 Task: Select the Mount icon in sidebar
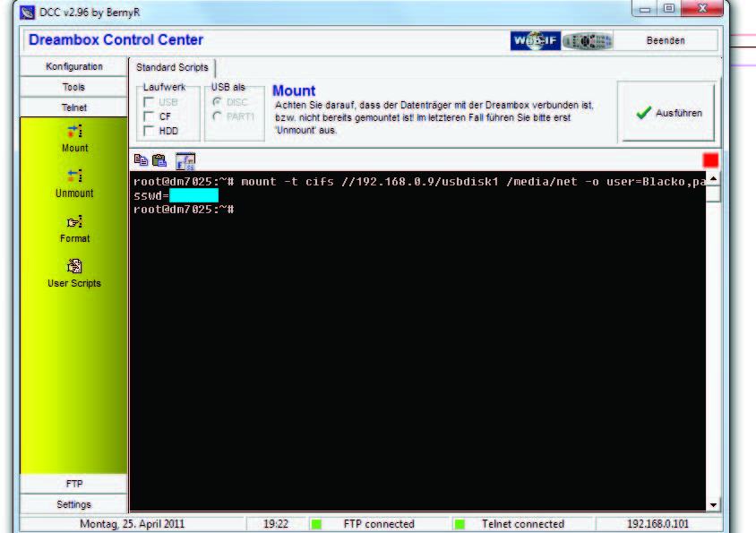(x=74, y=131)
